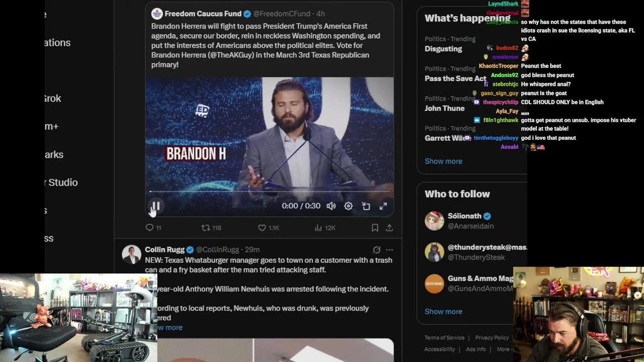Mute the video volume speaker icon
Image resolution: width=644 pixels, height=362 pixels.
[x=331, y=206]
